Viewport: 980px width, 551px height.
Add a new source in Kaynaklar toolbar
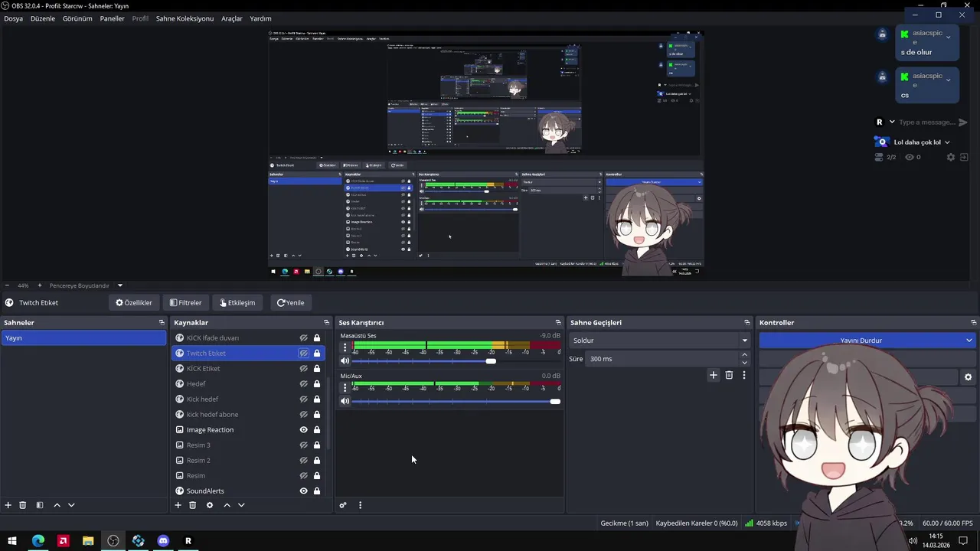pyautogui.click(x=178, y=505)
